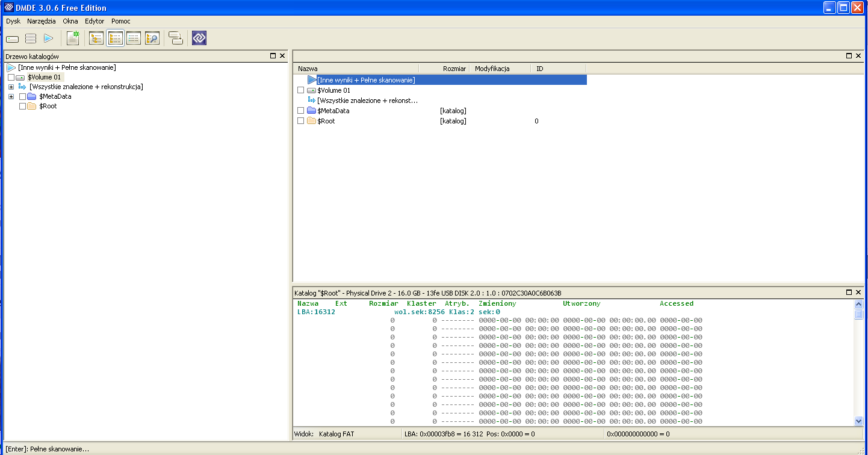
Task: Show the directory tree panel toolbar icon
Action: (96, 39)
